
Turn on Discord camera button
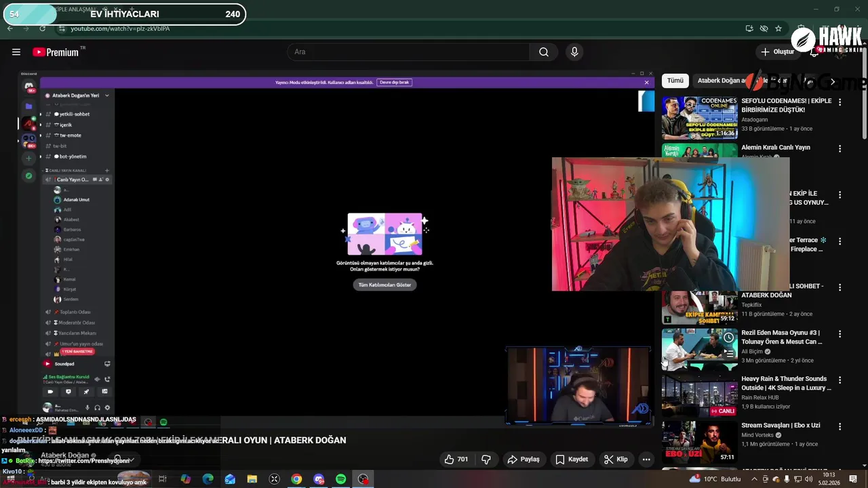50,391
